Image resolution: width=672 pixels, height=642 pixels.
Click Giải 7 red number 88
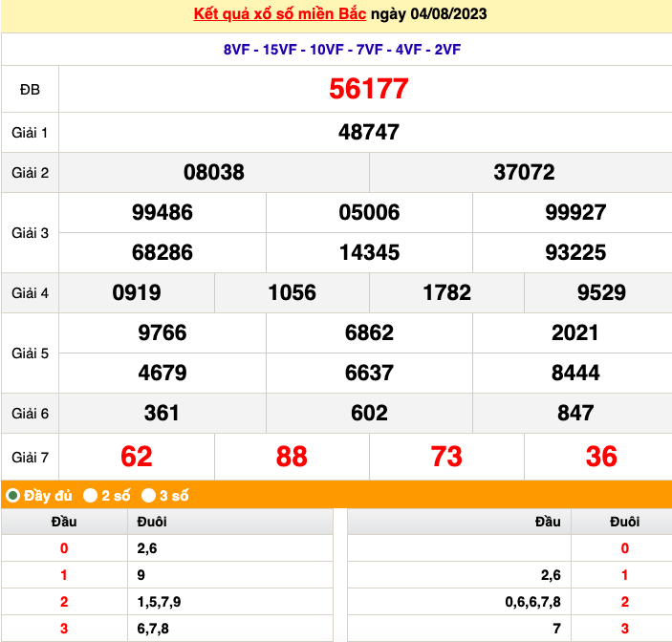click(x=292, y=456)
